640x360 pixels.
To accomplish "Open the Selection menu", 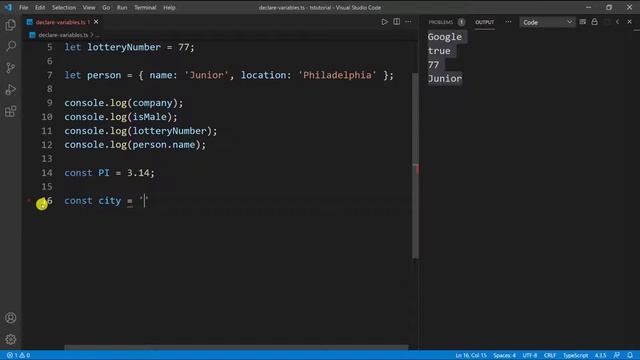I will coord(64,7).
